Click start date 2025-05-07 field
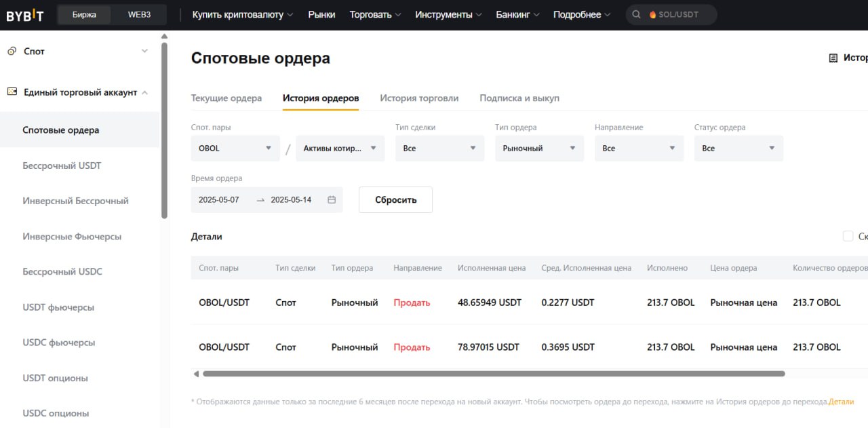Screen dimensions: 868x428 click(x=219, y=200)
